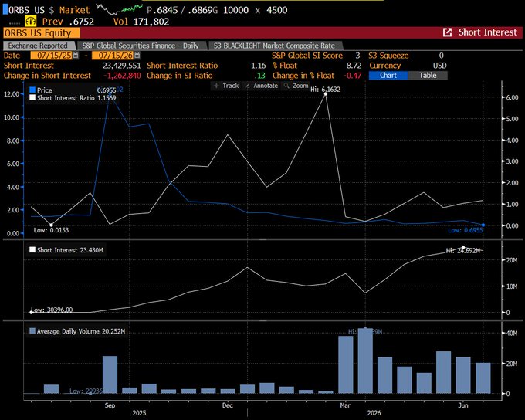Click the Jun label on time axis

[x=463, y=405]
